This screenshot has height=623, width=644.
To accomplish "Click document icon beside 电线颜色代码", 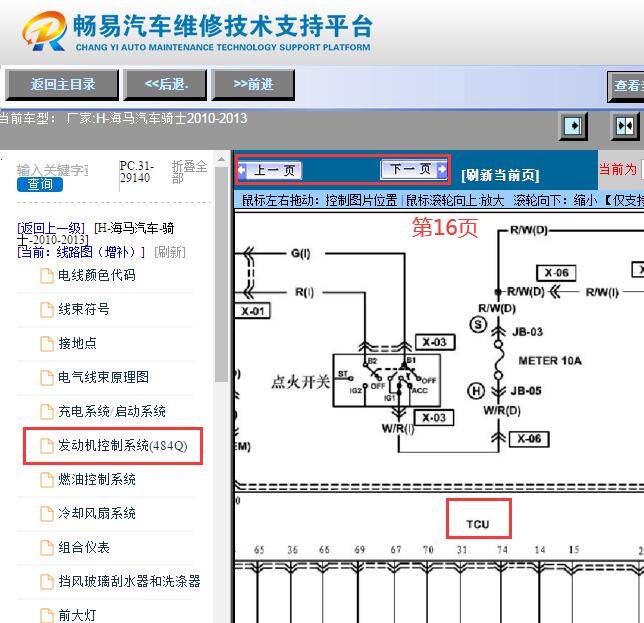I will (x=47, y=276).
